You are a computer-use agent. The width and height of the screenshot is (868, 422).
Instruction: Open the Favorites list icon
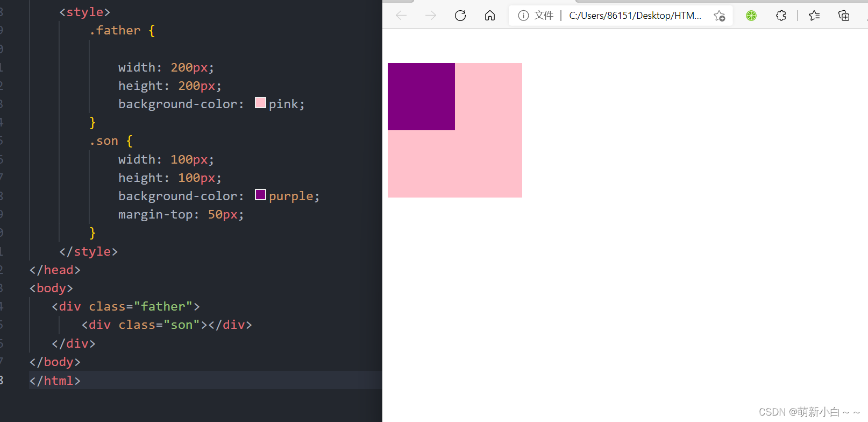pos(814,16)
